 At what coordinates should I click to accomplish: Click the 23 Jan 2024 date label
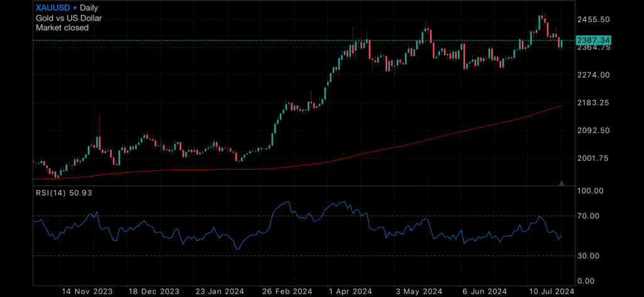click(219, 292)
